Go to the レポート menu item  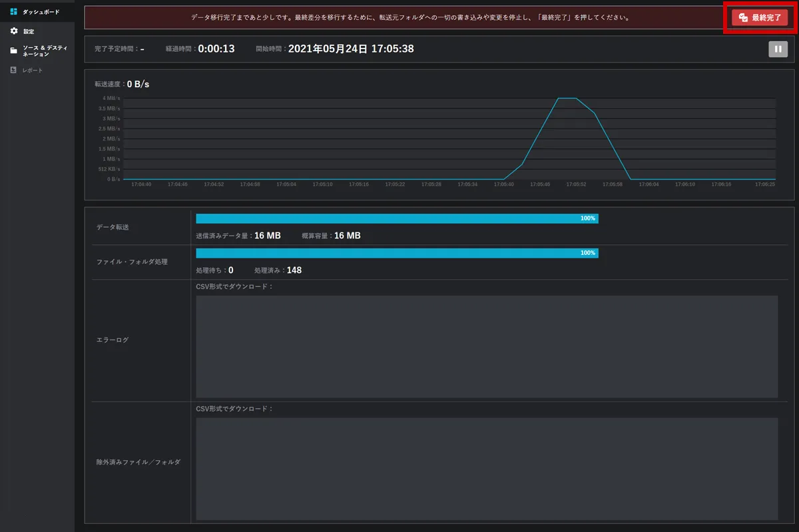click(33, 70)
